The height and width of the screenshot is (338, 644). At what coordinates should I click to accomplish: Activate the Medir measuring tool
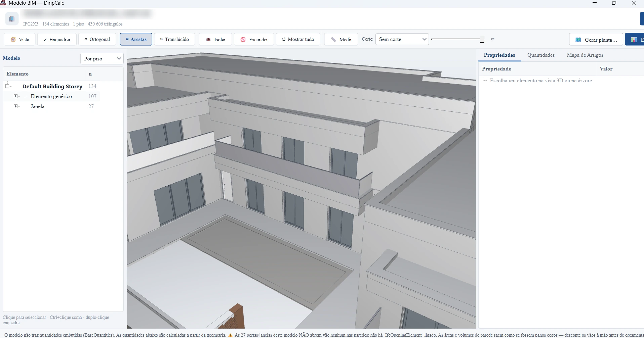coord(341,39)
